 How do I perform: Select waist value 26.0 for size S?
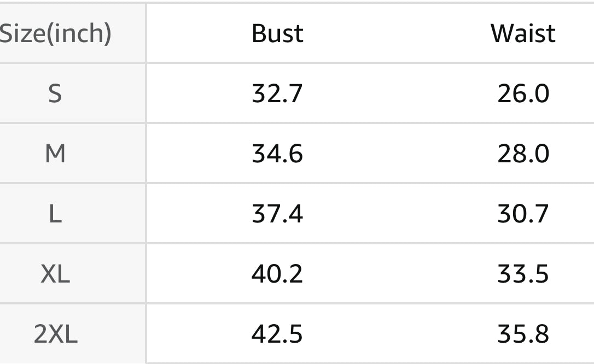(523, 93)
